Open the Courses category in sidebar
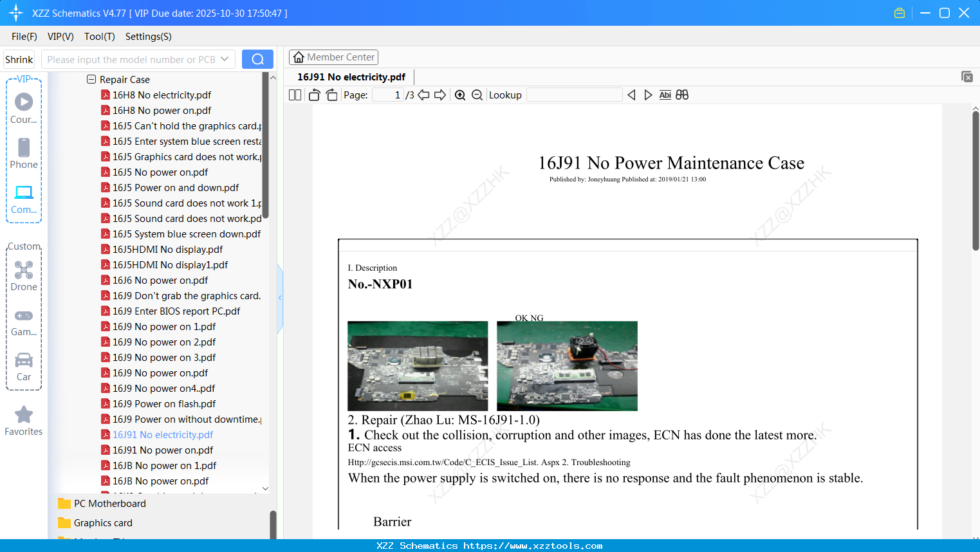980x552 pixels. (24, 108)
